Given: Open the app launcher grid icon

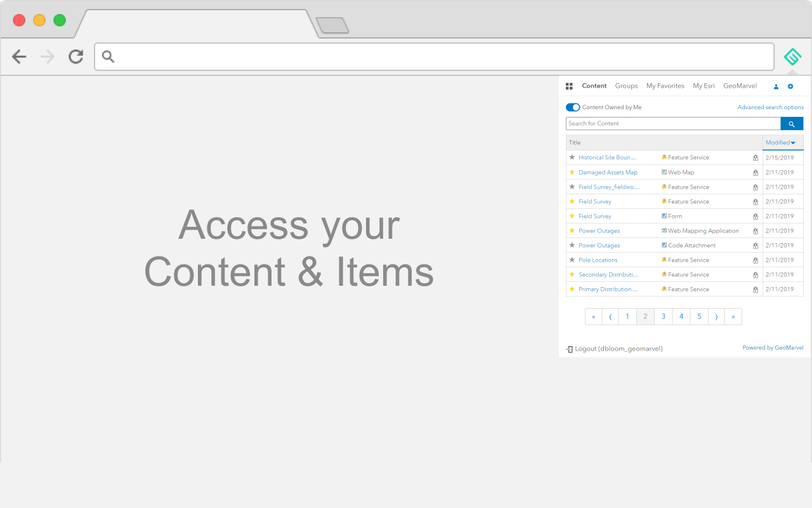Looking at the screenshot, I should tap(569, 86).
